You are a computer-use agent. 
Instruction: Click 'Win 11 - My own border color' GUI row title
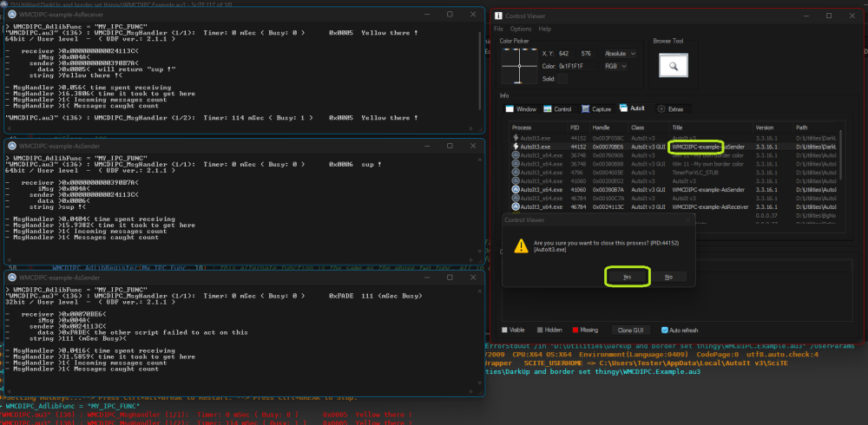[x=708, y=164]
